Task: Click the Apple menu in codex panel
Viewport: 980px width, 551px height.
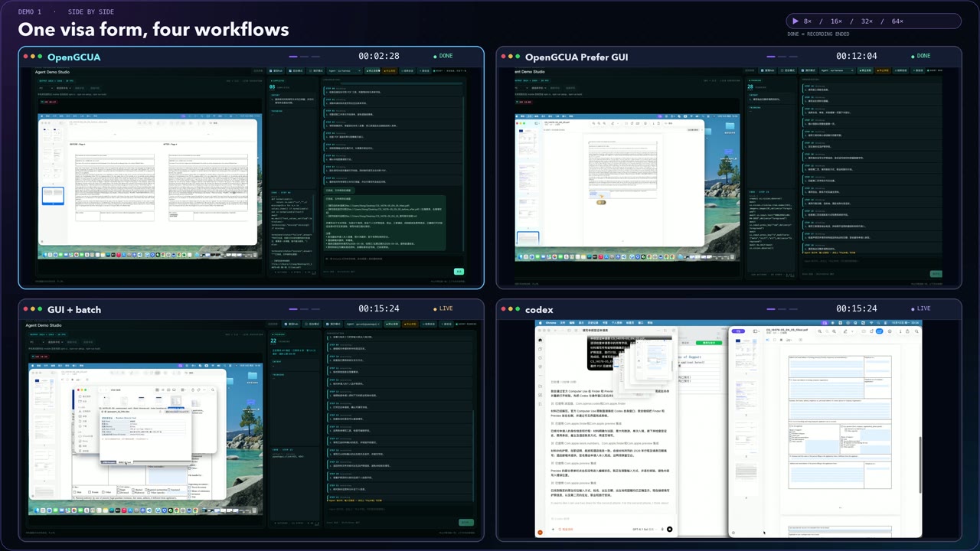Action: [x=541, y=323]
